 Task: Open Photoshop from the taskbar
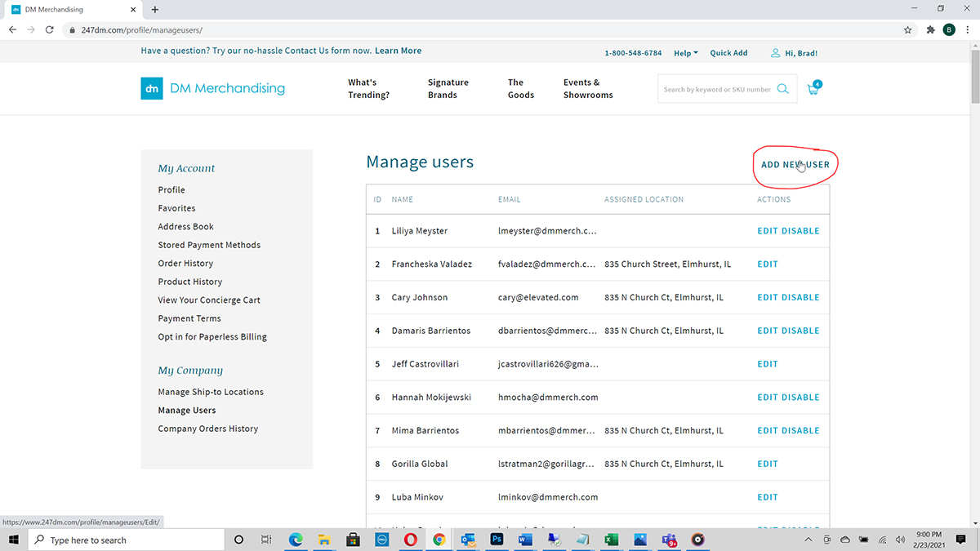[x=497, y=540]
